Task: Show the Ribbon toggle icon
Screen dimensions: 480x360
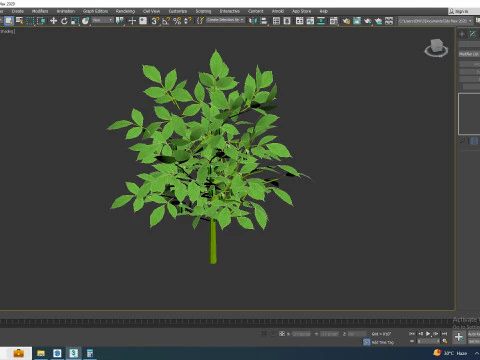Action: tap(299, 21)
